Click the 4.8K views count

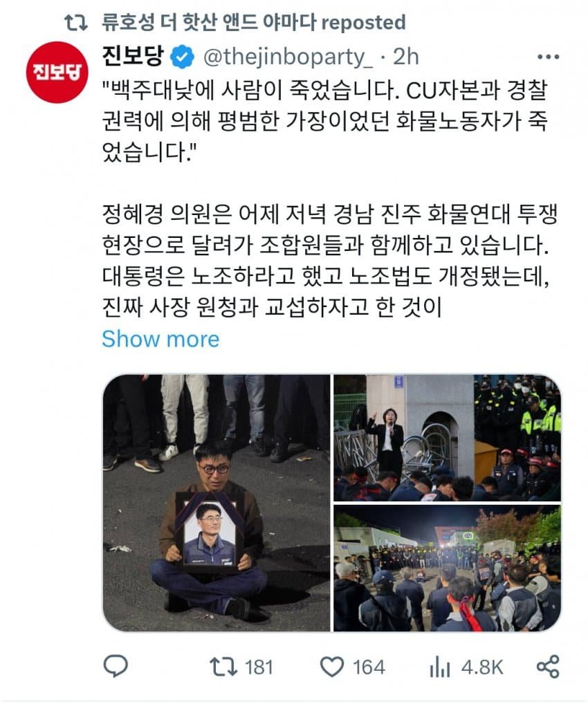point(482,667)
